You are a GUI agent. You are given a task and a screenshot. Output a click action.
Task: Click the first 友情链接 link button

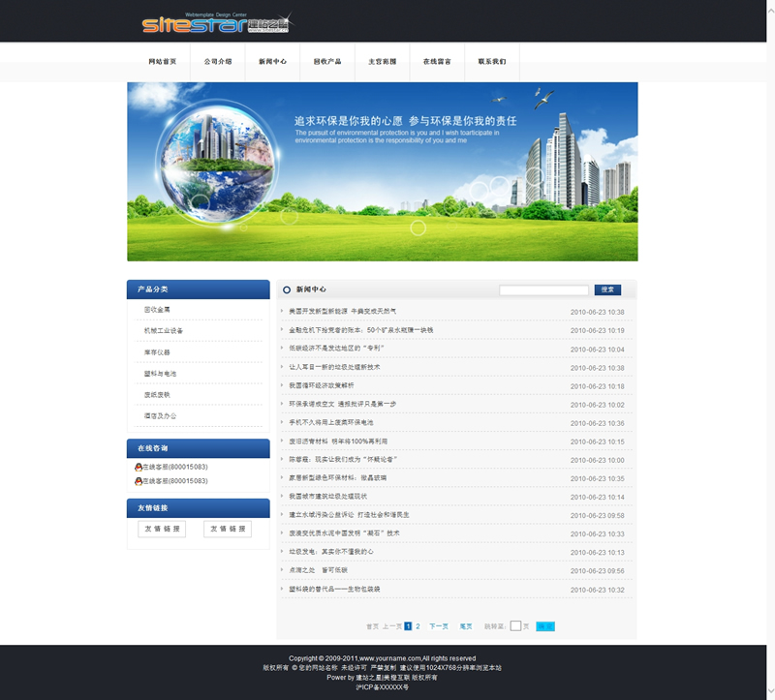click(162, 530)
